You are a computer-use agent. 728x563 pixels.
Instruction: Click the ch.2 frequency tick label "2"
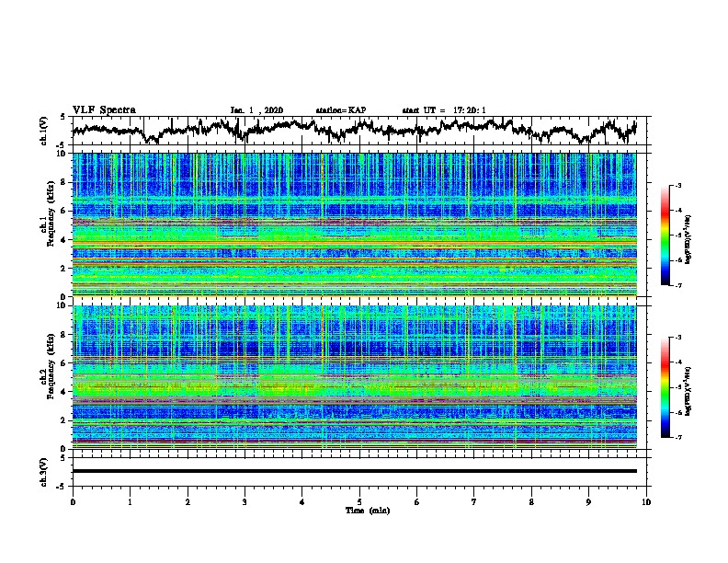(x=65, y=420)
